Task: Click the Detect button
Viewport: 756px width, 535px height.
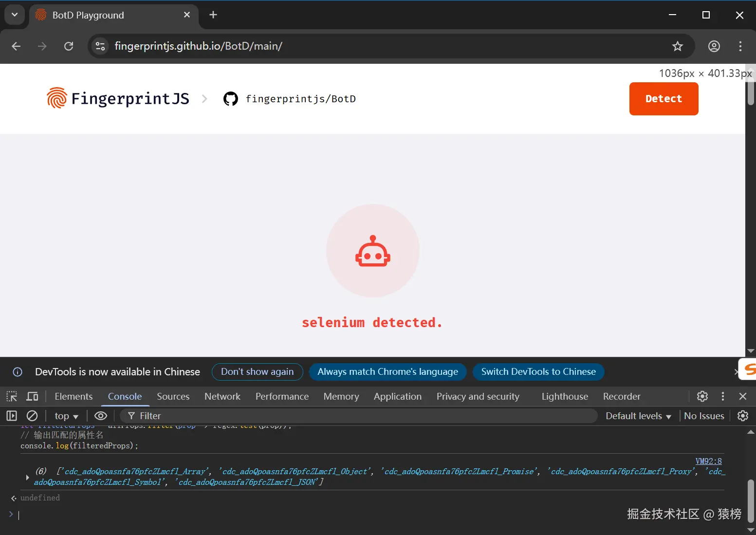Action: 664,99
